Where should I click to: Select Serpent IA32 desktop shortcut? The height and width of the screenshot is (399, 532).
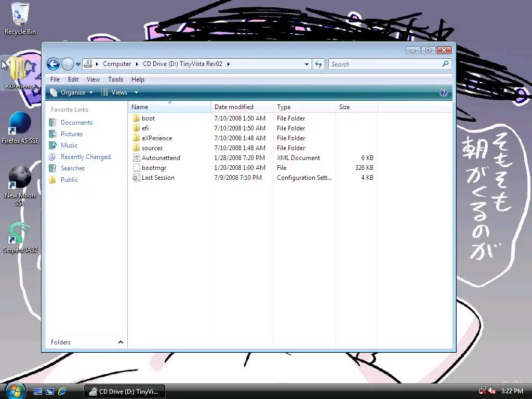coord(20,237)
